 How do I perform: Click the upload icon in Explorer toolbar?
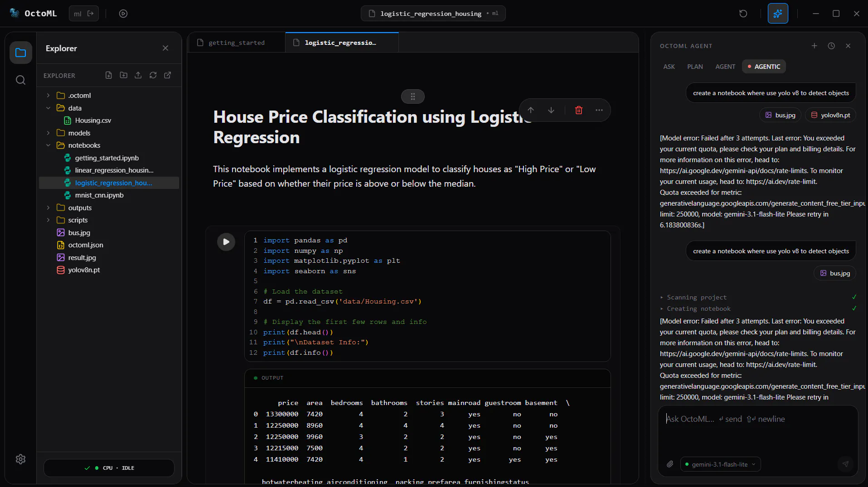138,75
